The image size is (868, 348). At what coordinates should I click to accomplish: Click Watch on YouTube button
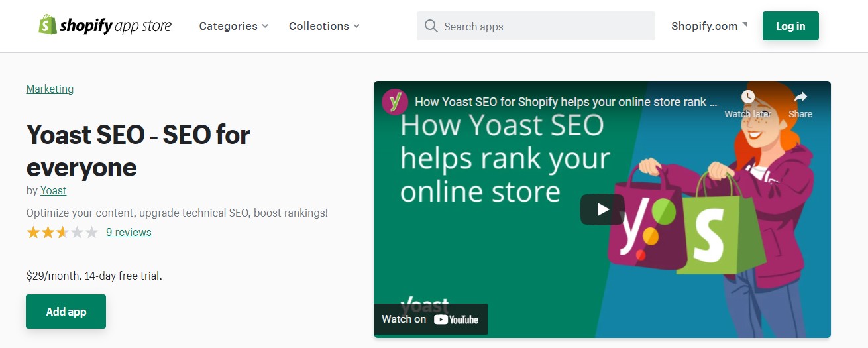[x=431, y=319]
